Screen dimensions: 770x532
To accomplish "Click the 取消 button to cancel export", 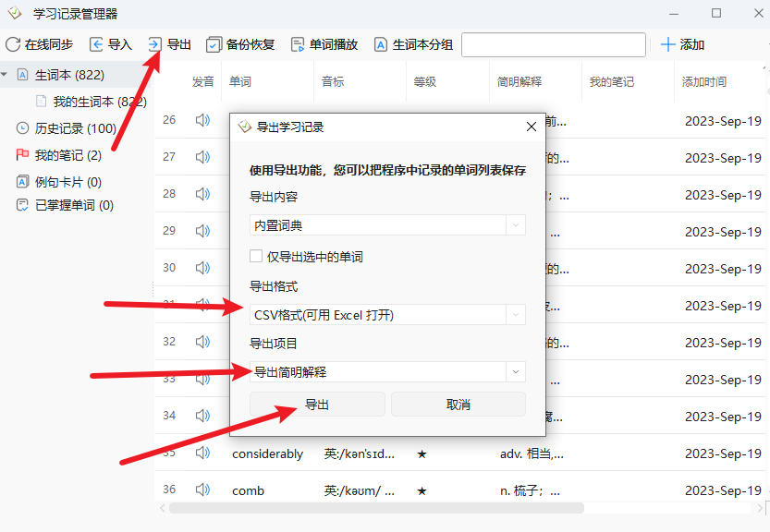I will (458, 405).
